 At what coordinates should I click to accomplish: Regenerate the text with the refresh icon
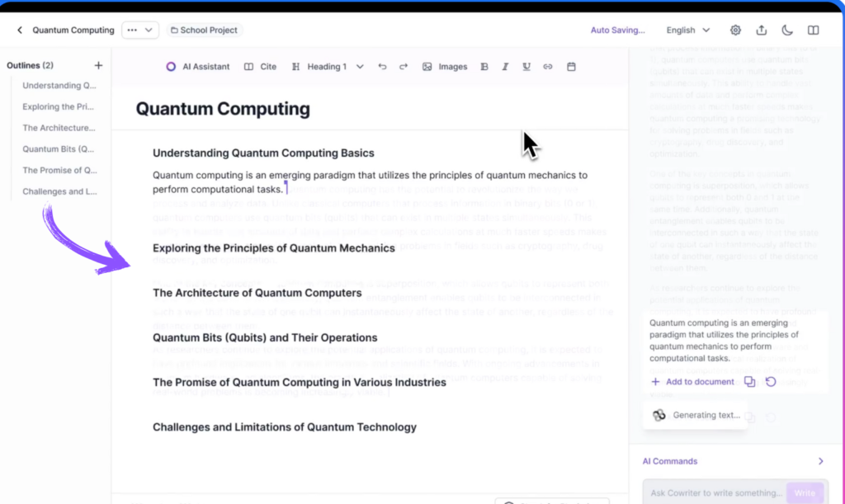point(771,382)
